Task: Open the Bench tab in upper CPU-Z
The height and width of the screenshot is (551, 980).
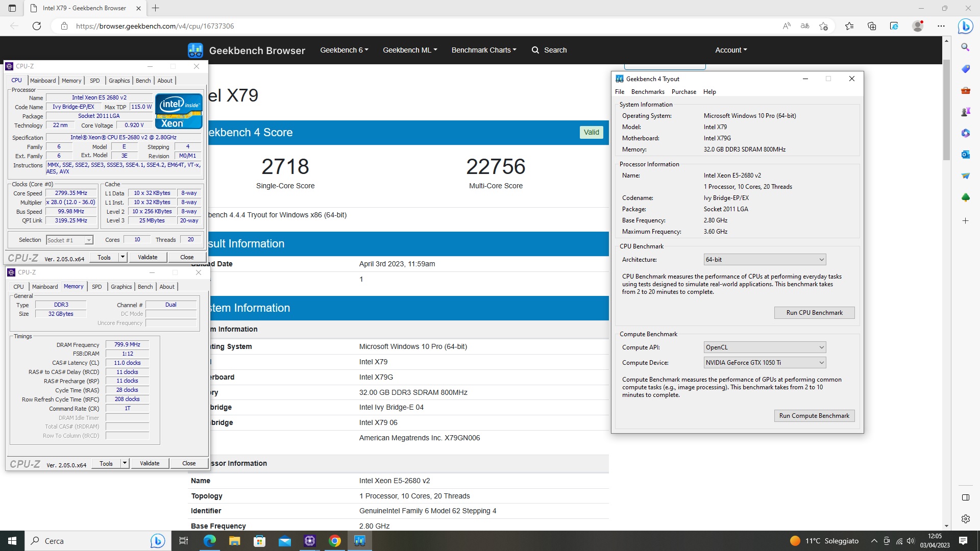Action: 143,81
